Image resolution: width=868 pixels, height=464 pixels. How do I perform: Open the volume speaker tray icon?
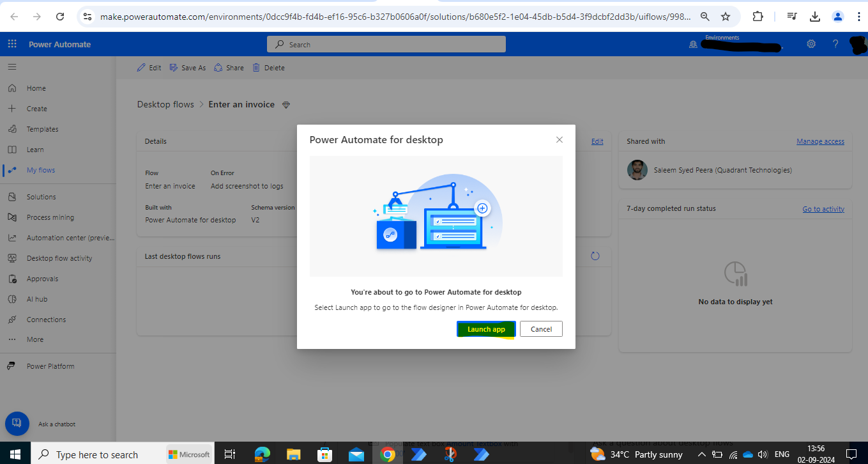pyautogui.click(x=762, y=454)
